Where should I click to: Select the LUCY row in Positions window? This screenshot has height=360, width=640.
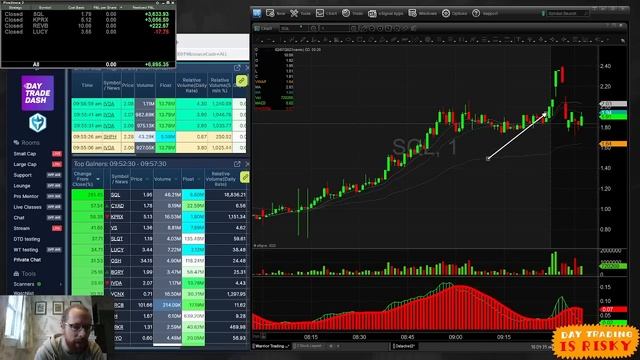coord(88,31)
